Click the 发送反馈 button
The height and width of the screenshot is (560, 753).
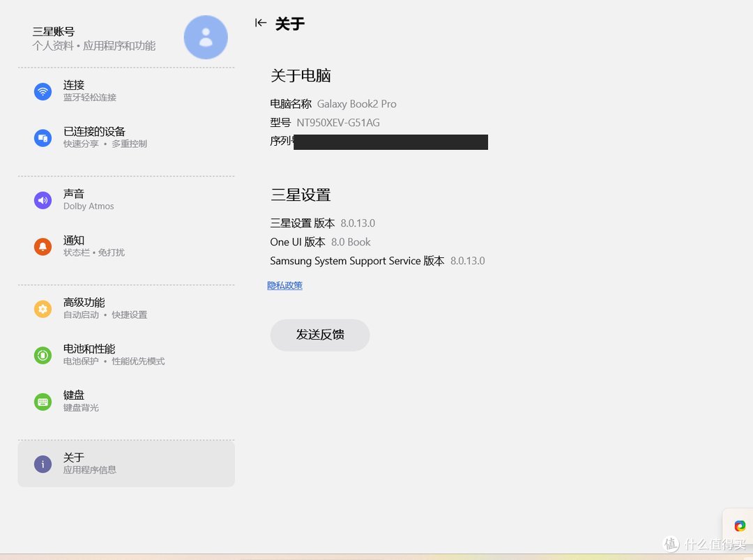click(x=320, y=335)
